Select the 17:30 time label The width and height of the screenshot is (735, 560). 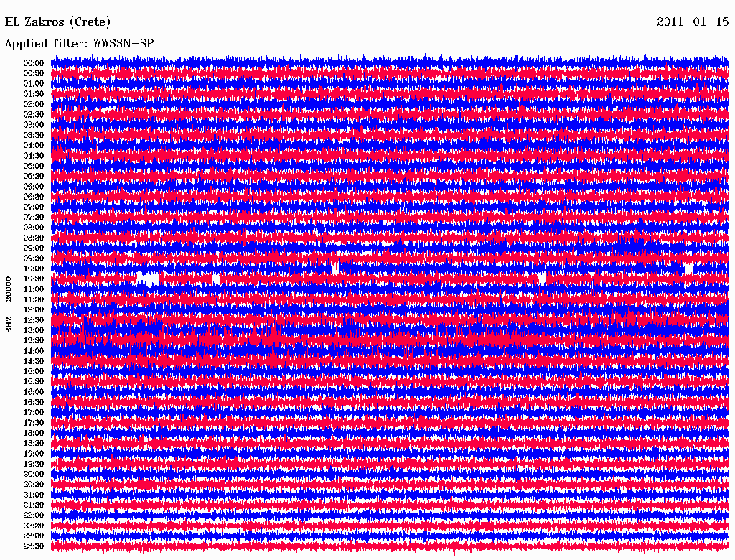coord(34,423)
